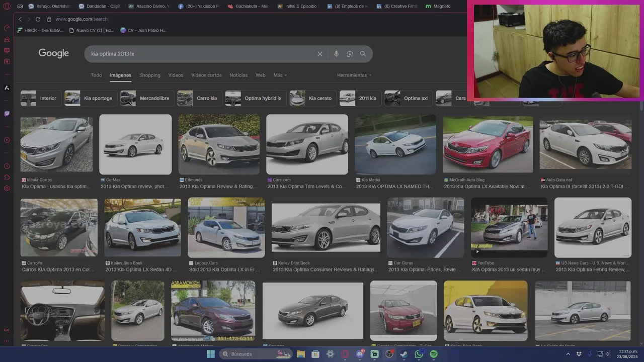Clear the Google search box with X
644x362 pixels.
[x=319, y=54]
